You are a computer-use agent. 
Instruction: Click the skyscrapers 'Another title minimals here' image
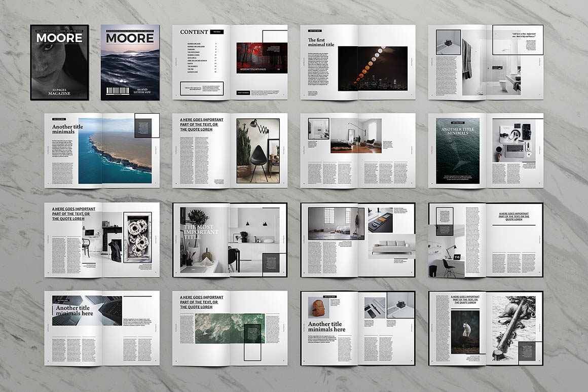click(87, 310)
